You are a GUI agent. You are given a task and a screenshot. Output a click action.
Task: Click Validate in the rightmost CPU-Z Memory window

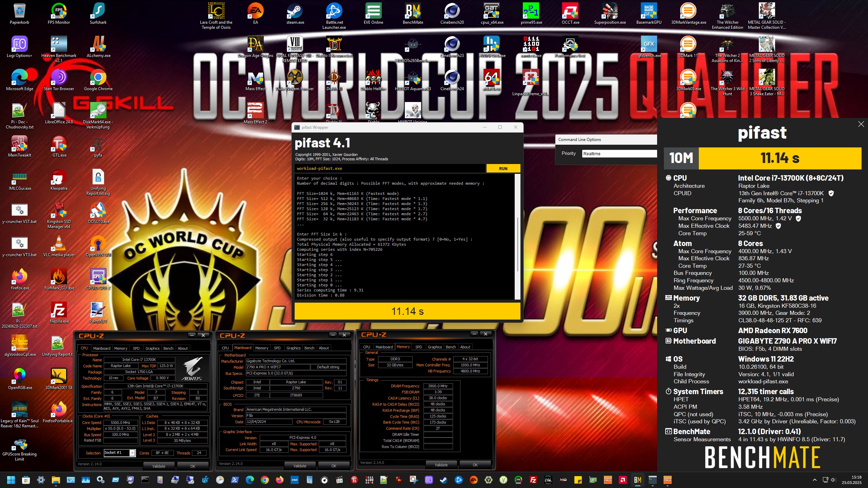point(441,465)
